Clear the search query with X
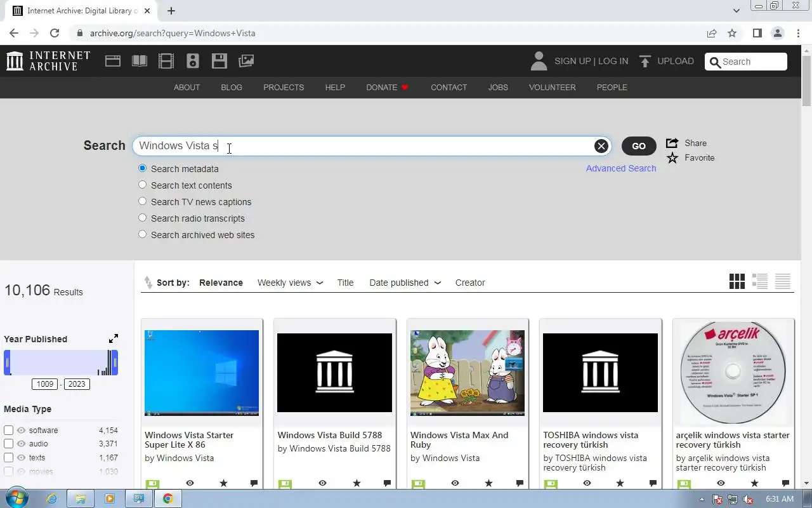The height and width of the screenshot is (508, 812). (601, 146)
